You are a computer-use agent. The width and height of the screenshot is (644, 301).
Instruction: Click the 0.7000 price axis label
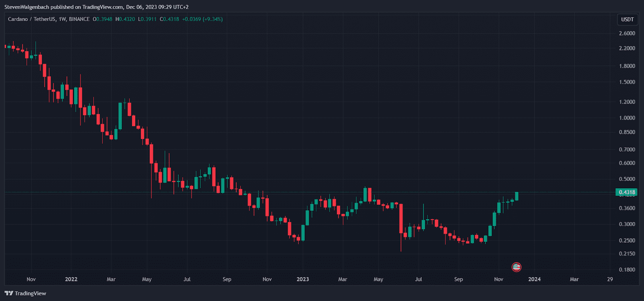click(627, 149)
